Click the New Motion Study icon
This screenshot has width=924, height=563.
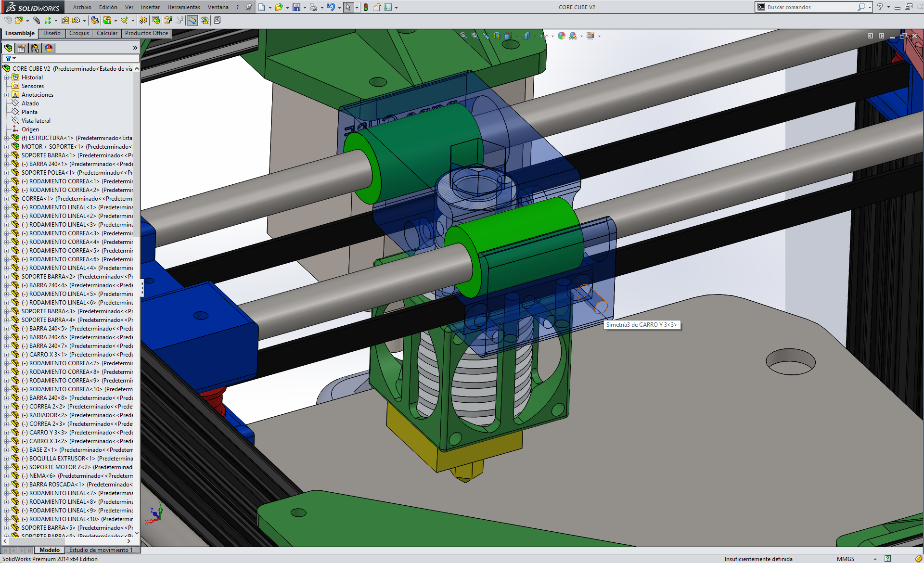143,20
